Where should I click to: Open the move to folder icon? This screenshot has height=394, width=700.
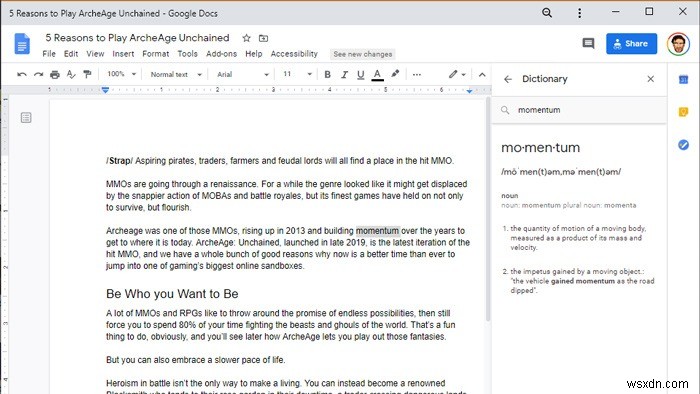[263, 38]
